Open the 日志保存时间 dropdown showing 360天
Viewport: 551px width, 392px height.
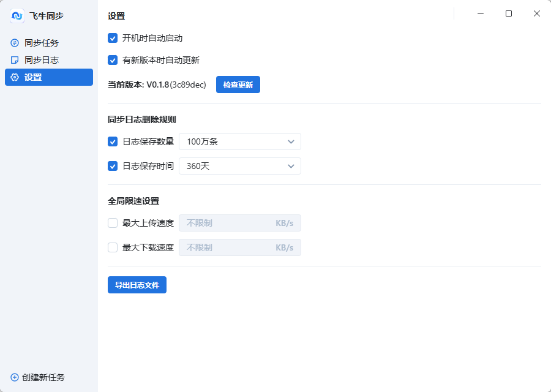coord(239,165)
